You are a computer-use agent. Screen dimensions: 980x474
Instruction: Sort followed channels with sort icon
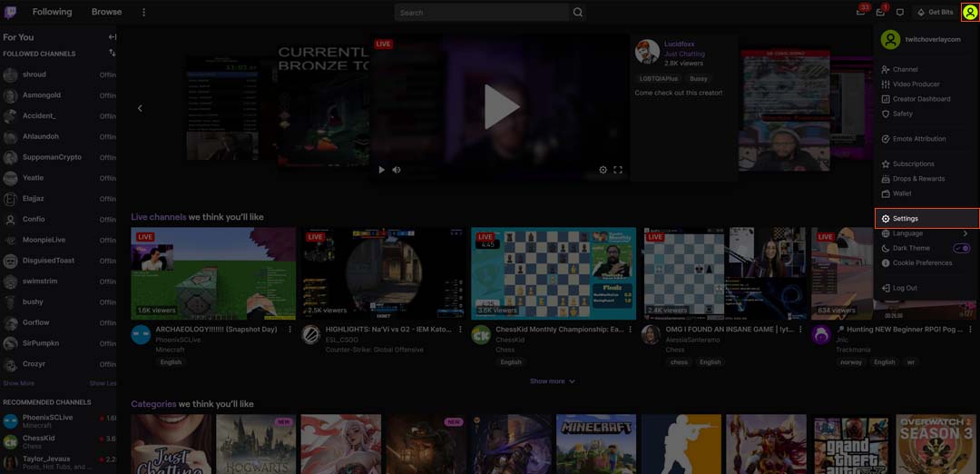click(x=113, y=54)
